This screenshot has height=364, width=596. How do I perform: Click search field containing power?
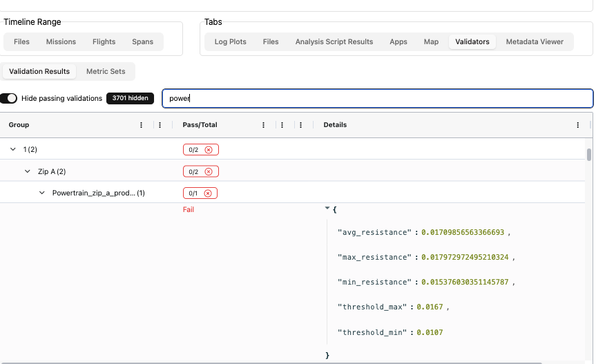[378, 98]
